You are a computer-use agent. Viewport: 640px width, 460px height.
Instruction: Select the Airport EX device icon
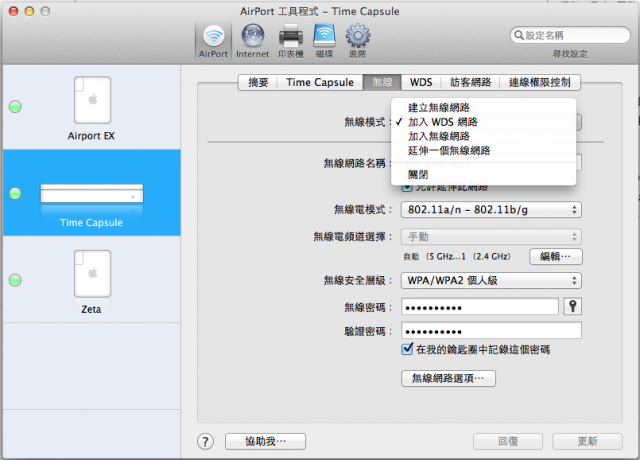[92, 100]
